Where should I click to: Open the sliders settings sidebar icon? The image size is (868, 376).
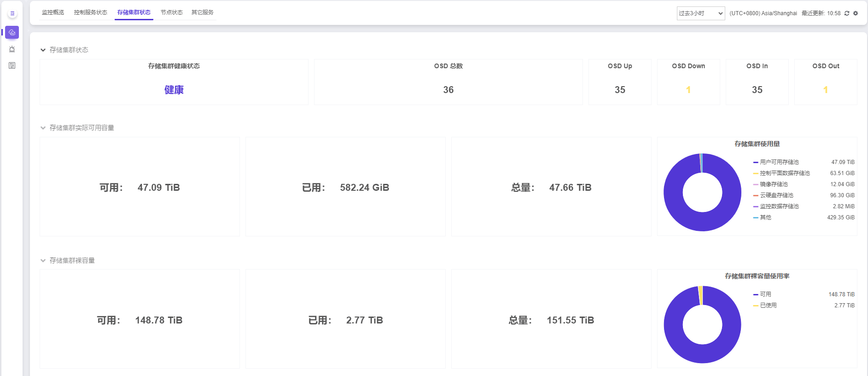12,65
